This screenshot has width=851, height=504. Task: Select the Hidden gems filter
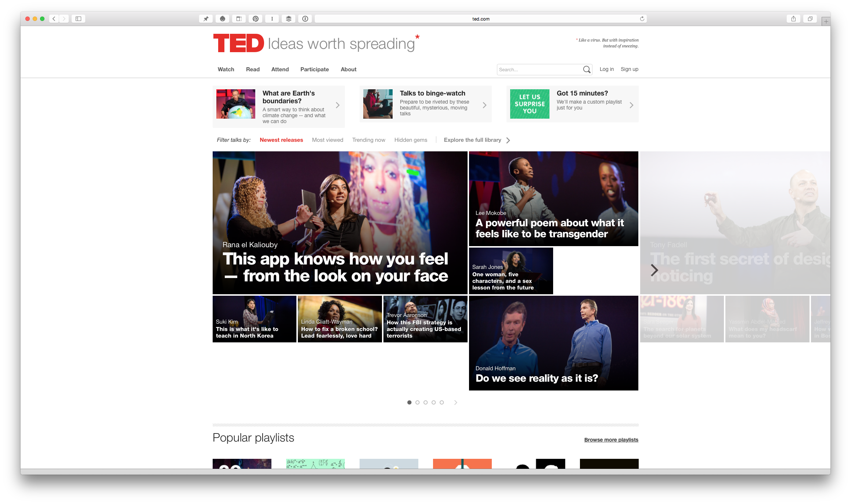(411, 140)
